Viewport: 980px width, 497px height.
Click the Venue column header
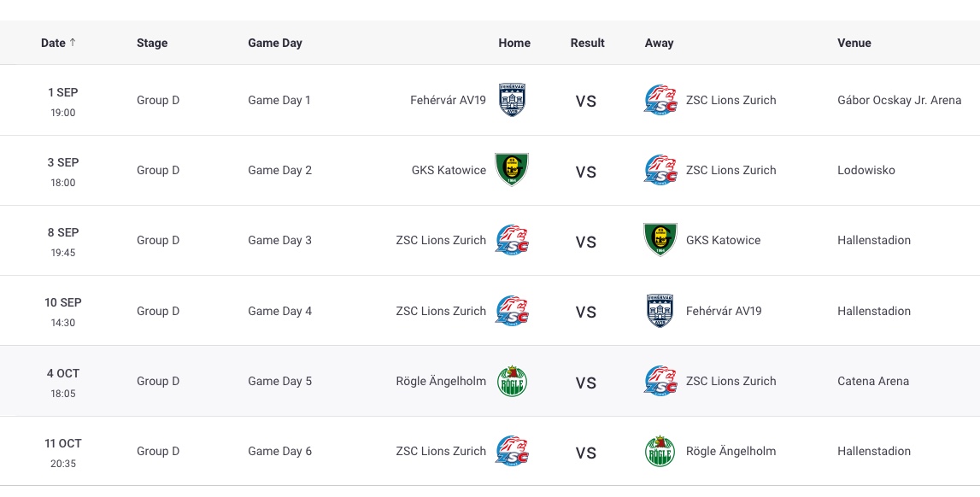pyautogui.click(x=854, y=43)
